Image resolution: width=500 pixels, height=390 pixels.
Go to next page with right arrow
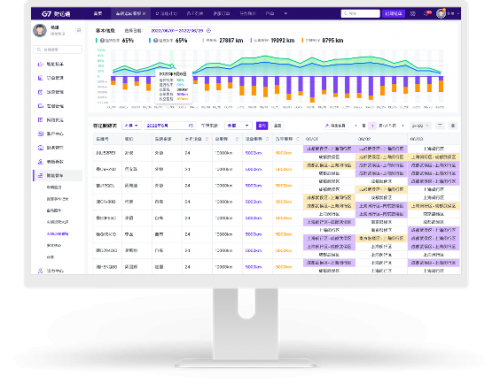click(403, 126)
